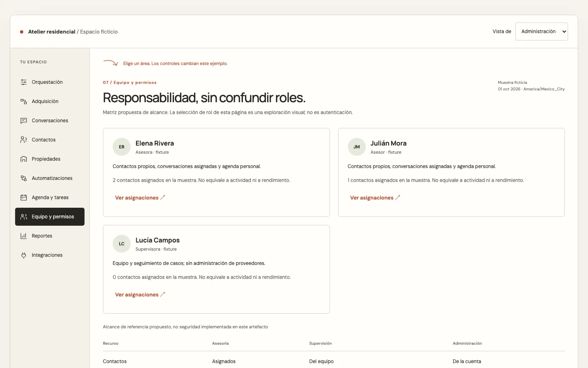588x368 pixels.
Task: Click the Recurso column header
Action: (x=111, y=343)
